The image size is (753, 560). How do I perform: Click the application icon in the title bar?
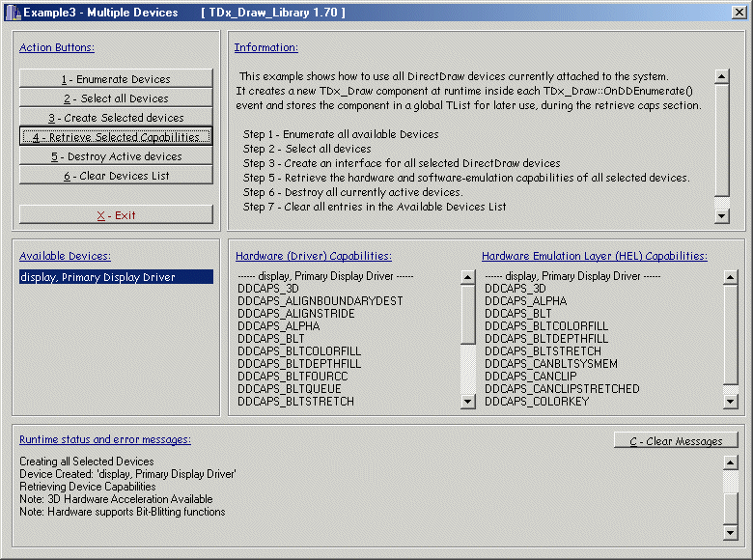pyautogui.click(x=14, y=12)
